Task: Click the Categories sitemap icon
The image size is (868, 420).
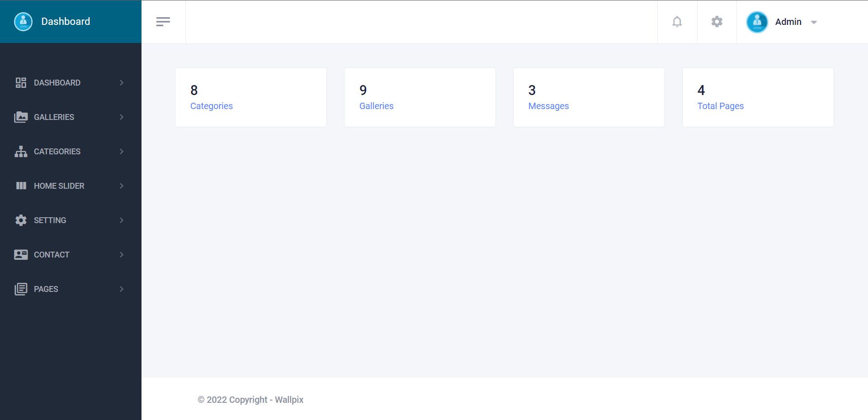Action: [21, 152]
